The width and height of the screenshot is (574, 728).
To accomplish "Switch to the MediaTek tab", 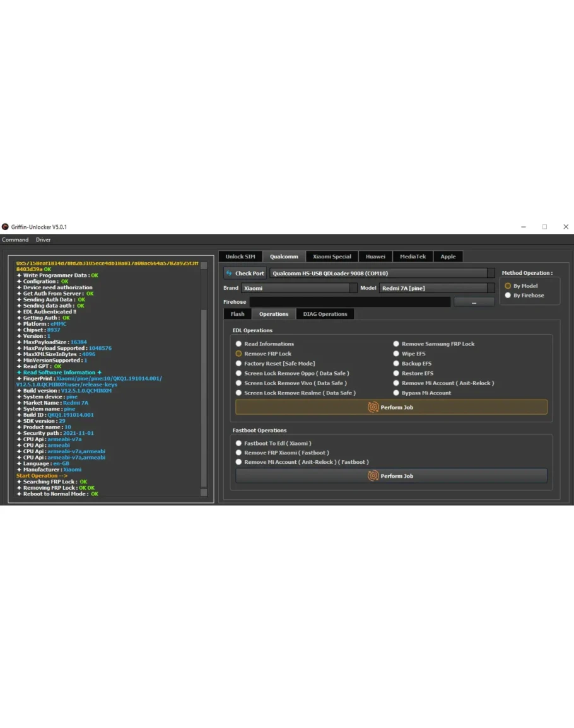I will coord(413,257).
